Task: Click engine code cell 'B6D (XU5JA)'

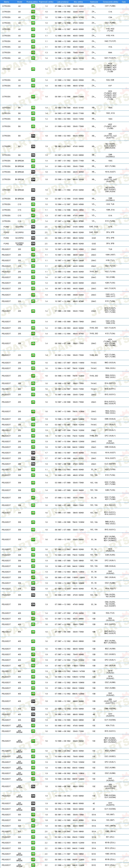Action: pyautogui.click(x=110, y=363)
